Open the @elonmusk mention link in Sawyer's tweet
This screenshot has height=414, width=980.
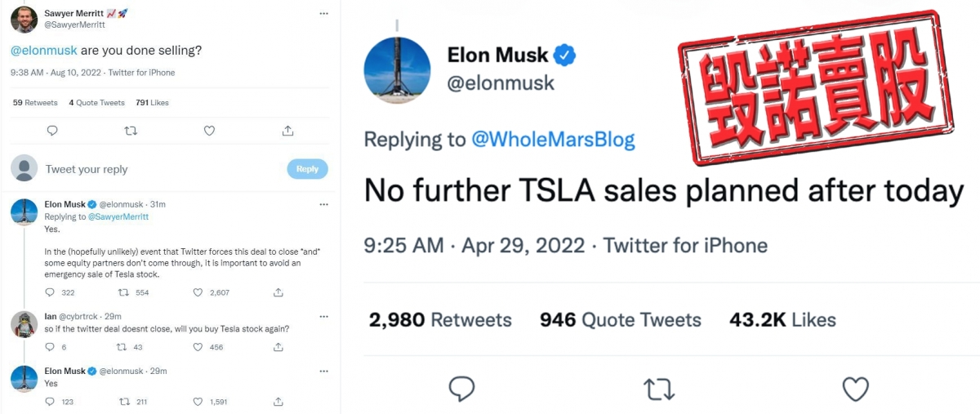pos(44,51)
